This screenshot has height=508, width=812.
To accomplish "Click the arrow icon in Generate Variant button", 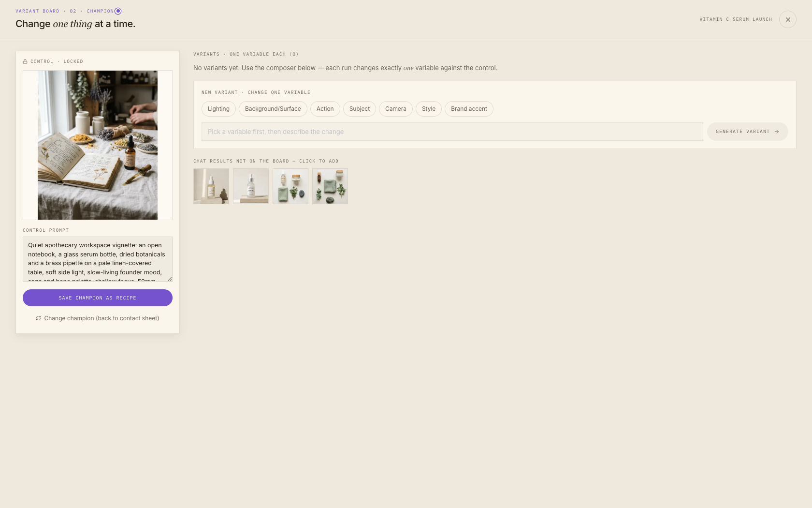I will tap(777, 132).
